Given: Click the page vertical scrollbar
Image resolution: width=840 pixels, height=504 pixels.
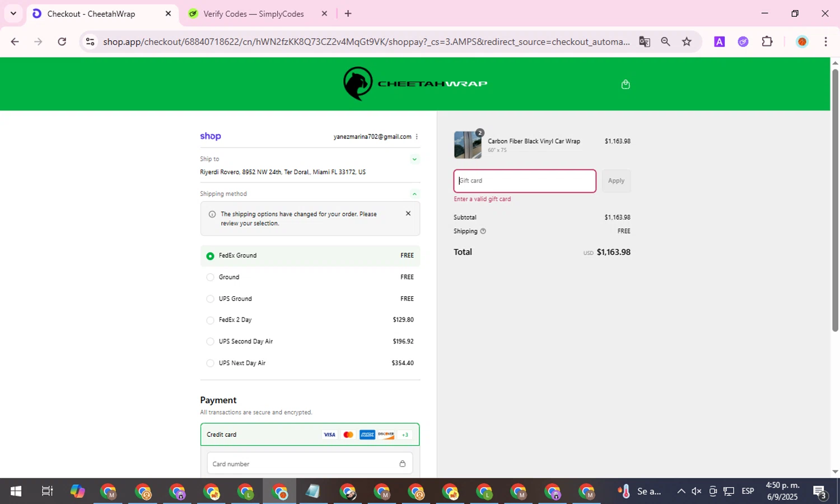Looking at the screenshot, I should pos(835,200).
